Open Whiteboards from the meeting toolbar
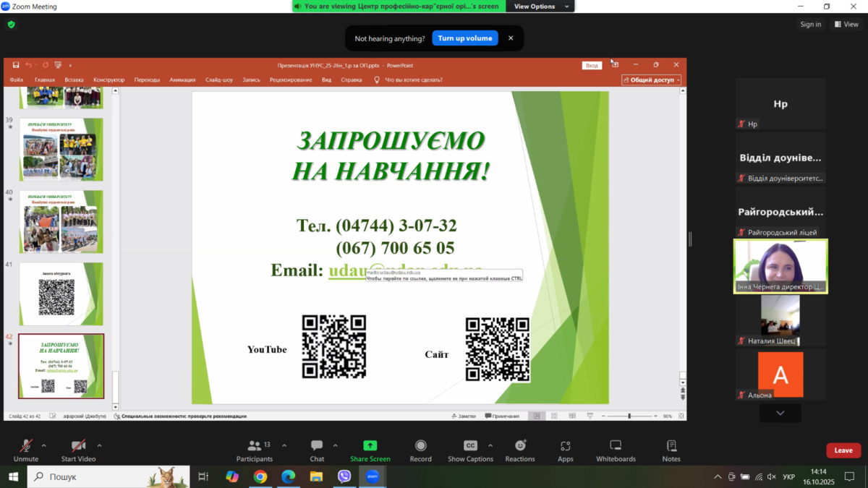868x488 pixels. click(616, 446)
